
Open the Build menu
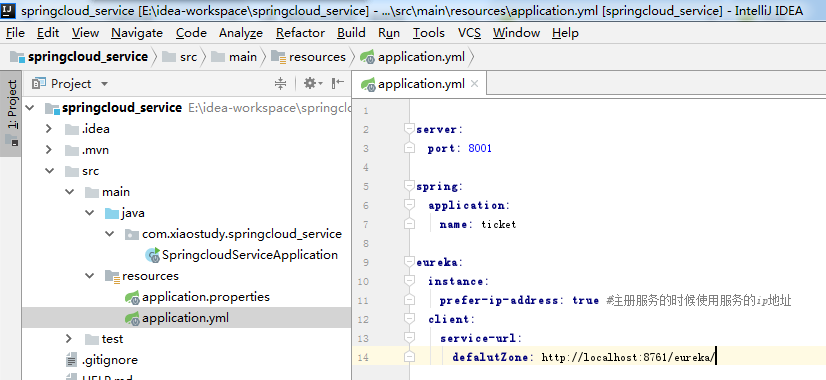(351, 33)
